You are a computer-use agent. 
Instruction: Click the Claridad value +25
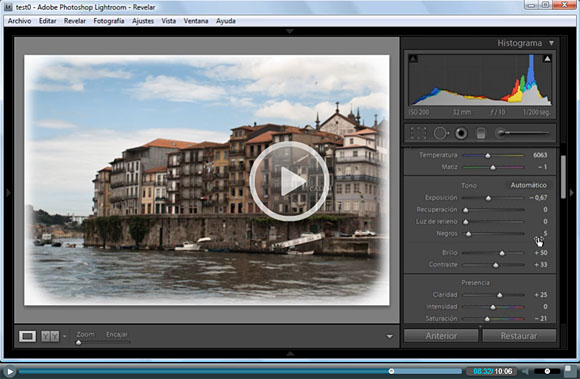(540, 295)
